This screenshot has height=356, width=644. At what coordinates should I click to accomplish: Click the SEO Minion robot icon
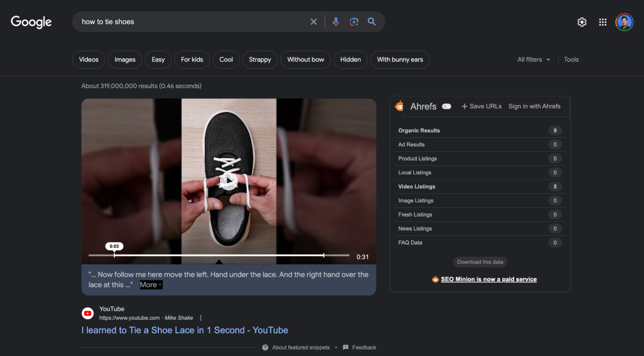(x=435, y=279)
